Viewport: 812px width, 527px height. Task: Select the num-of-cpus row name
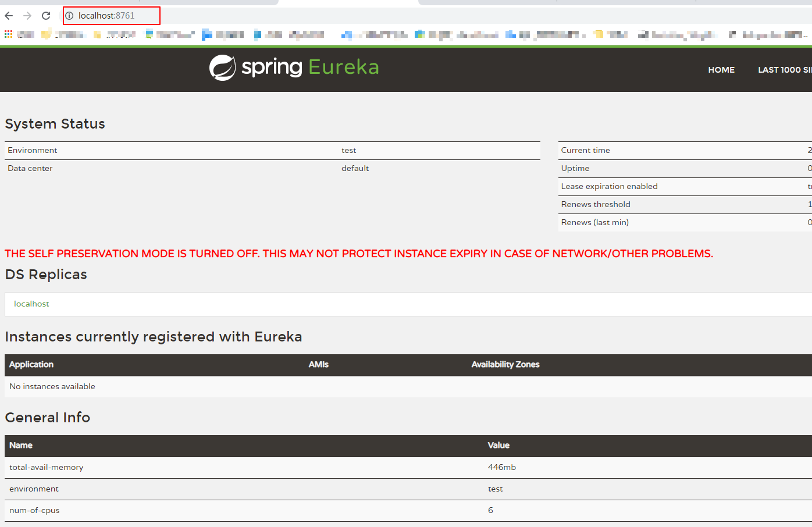click(34, 510)
